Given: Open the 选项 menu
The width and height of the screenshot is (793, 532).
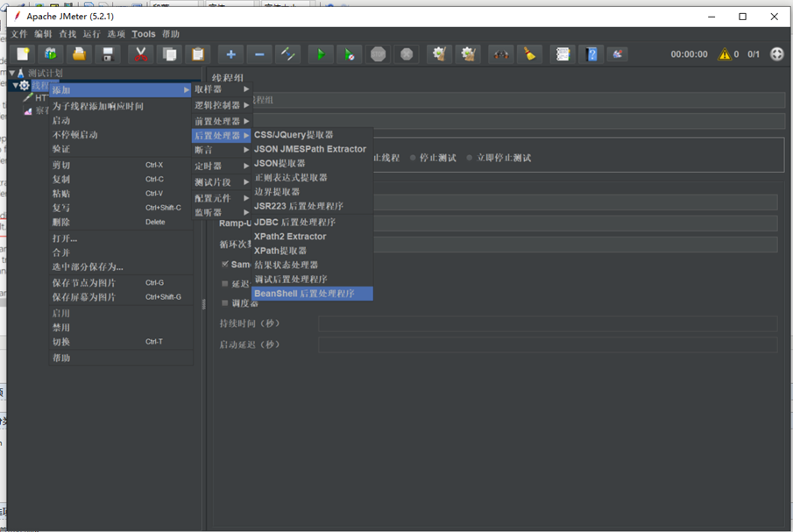Looking at the screenshot, I should [117, 34].
